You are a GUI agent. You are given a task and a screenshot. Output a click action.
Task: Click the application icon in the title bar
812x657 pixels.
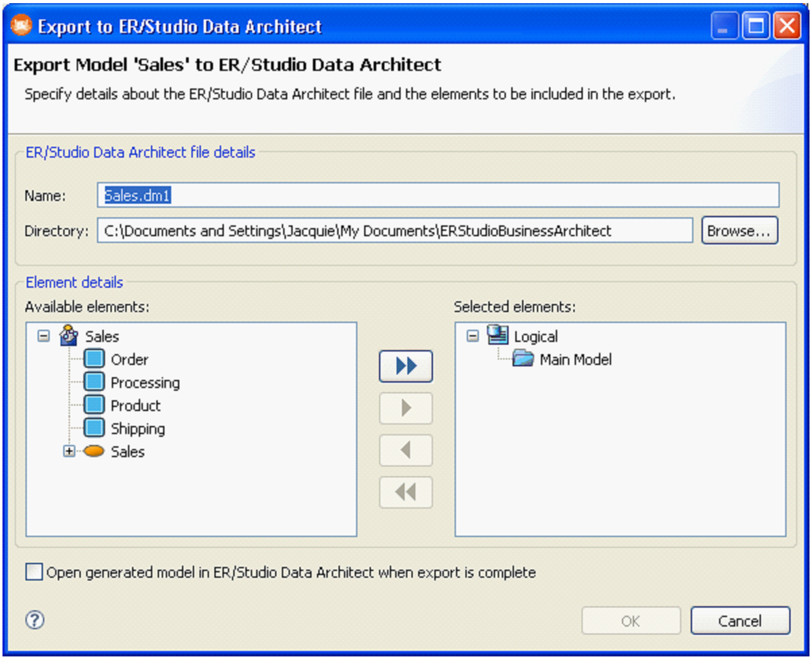click(x=21, y=26)
